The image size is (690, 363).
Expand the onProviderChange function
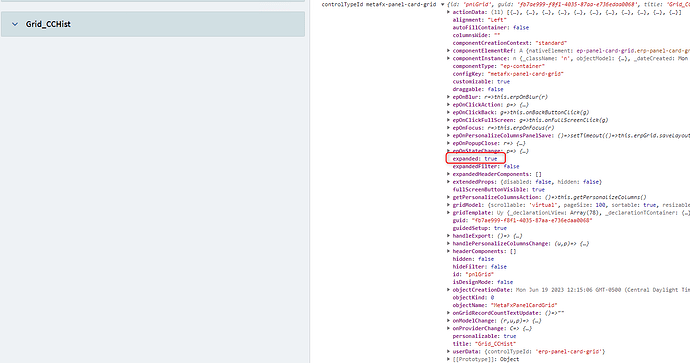pyautogui.click(x=448, y=328)
